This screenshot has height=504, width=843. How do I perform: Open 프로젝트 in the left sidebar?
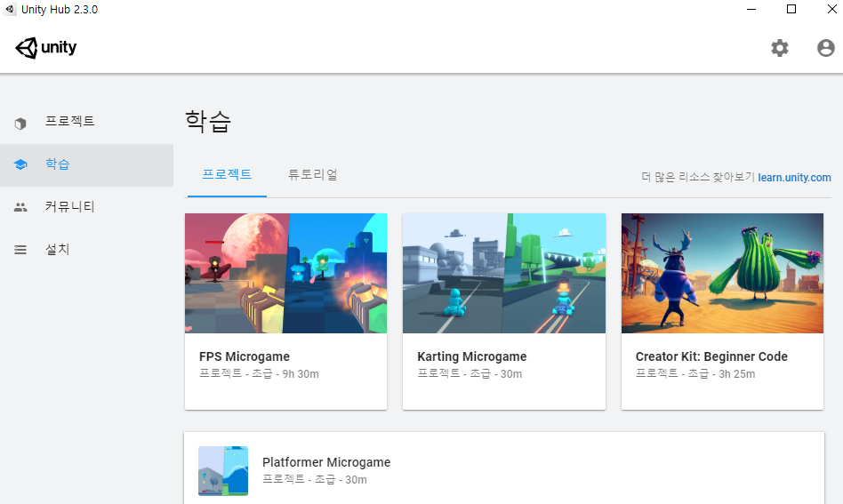pyautogui.click(x=86, y=122)
